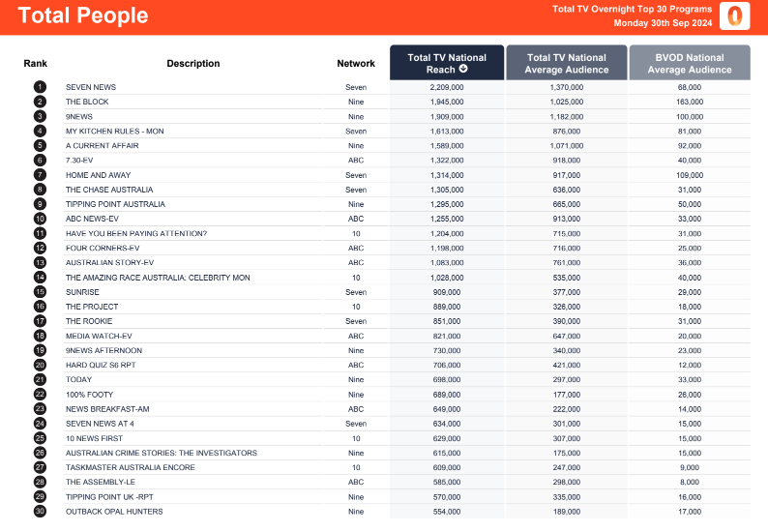Click average audience 913,000 for ABC News-EV
The height and width of the screenshot is (532, 768).
567,219
